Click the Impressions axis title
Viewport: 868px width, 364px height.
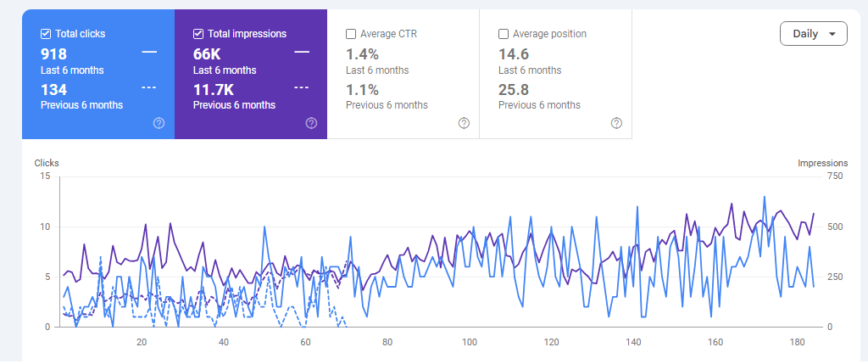coord(822,163)
